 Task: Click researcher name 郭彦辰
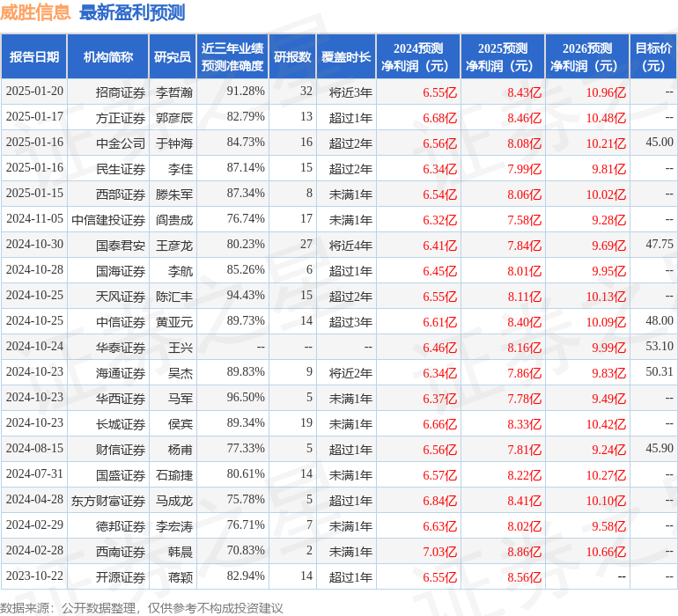click(x=174, y=118)
